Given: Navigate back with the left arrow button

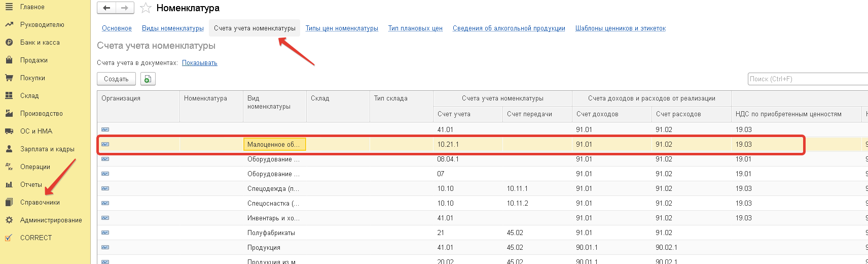Looking at the screenshot, I should pyautogui.click(x=106, y=8).
